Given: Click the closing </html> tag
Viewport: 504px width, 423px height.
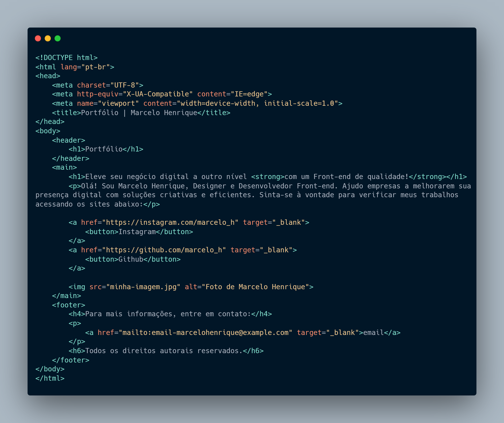Looking at the screenshot, I should point(50,378).
